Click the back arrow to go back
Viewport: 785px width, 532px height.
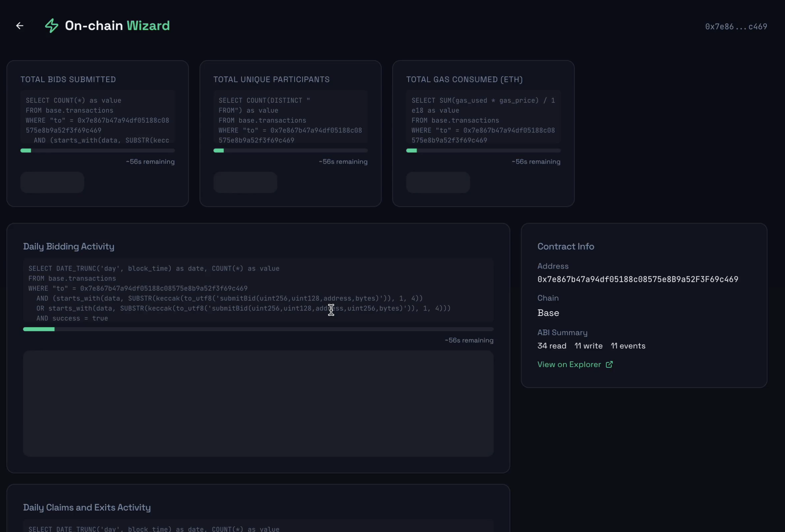click(19, 25)
